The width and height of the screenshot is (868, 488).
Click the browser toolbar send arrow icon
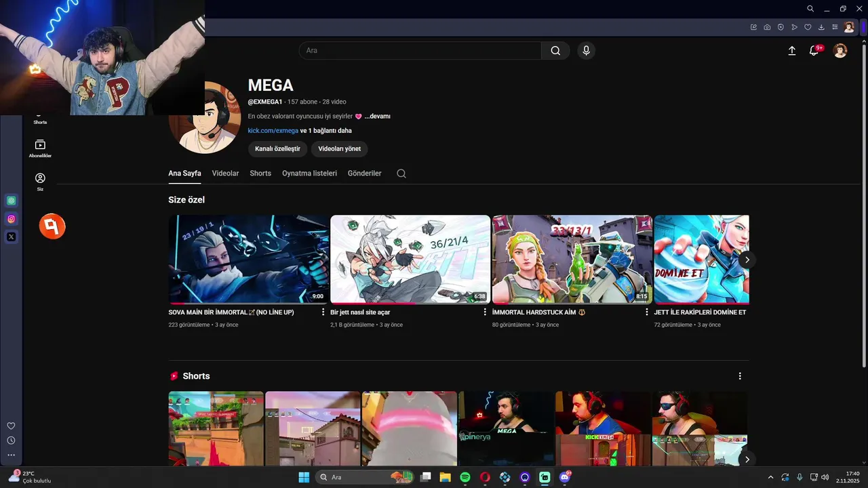coord(794,27)
